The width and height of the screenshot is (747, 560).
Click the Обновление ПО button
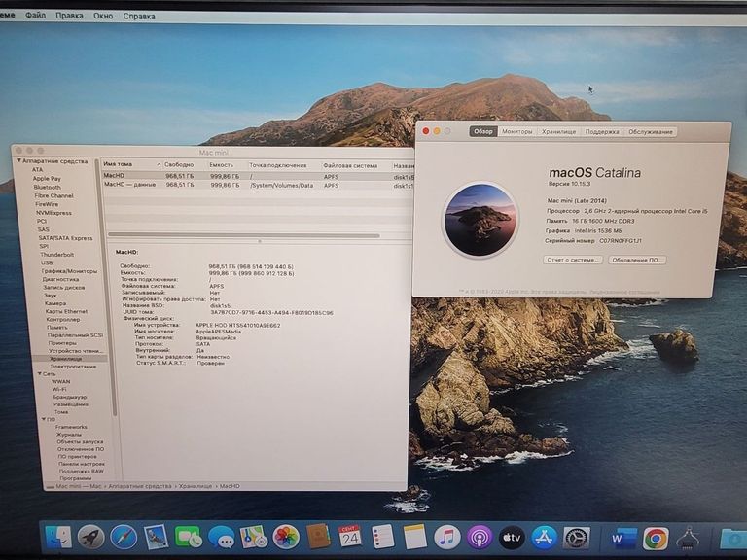pyautogui.click(x=637, y=260)
